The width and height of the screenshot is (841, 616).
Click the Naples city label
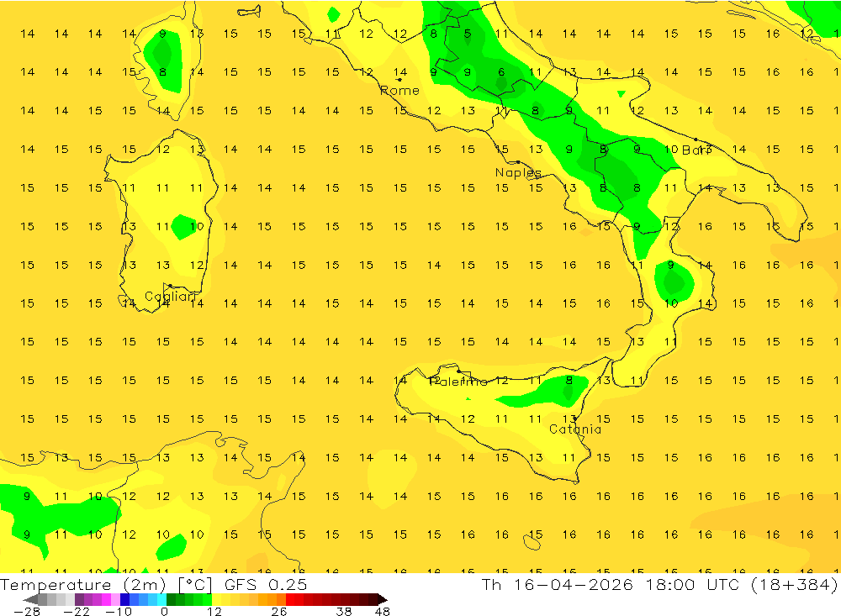(x=518, y=172)
